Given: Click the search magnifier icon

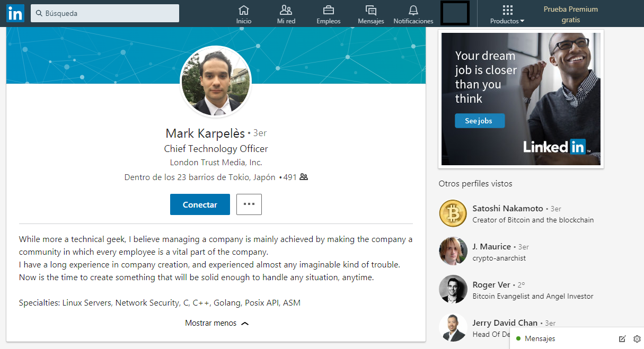Looking at the screenshot, I should coord(39,13).
